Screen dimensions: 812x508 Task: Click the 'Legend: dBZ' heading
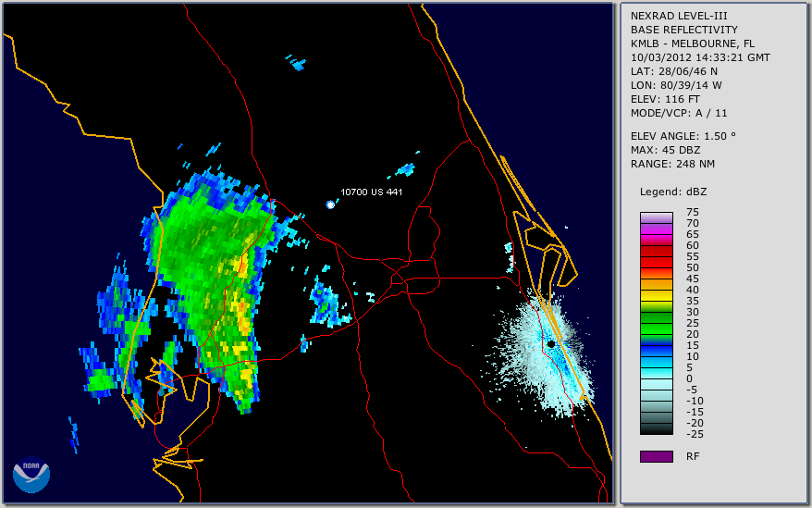[x=673, y=192]
